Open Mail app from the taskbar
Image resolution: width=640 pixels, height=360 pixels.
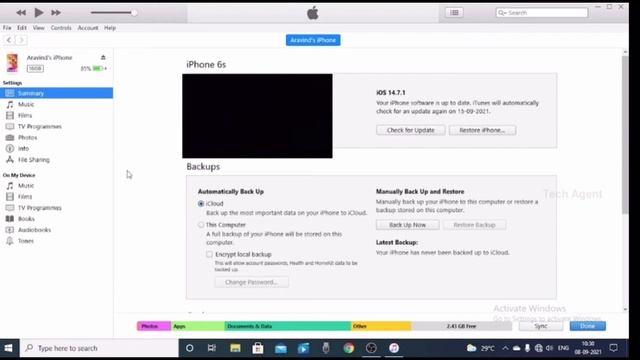280,348
